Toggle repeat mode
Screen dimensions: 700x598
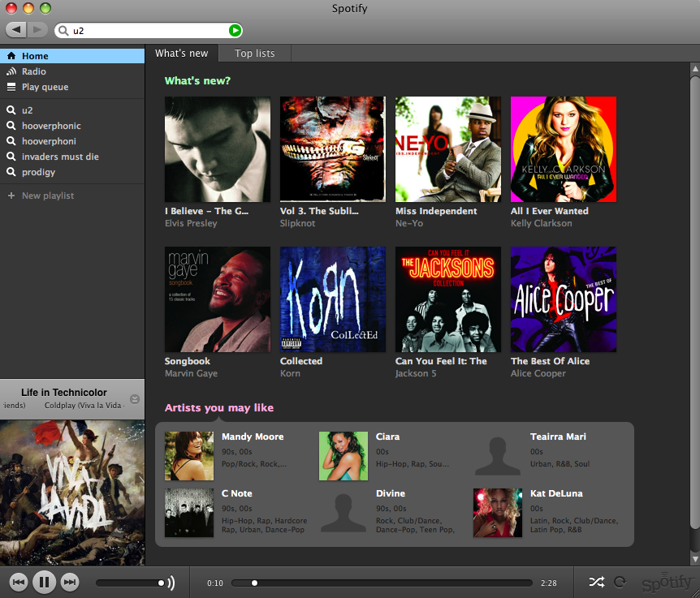(x=620, y=582)
